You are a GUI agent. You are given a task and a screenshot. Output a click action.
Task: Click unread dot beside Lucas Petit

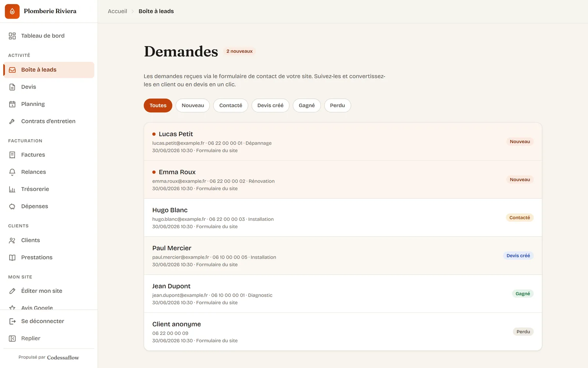(154, 134)
